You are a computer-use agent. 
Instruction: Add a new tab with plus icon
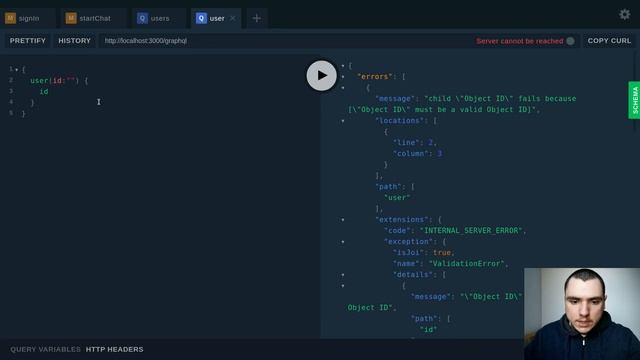point(256,18)
